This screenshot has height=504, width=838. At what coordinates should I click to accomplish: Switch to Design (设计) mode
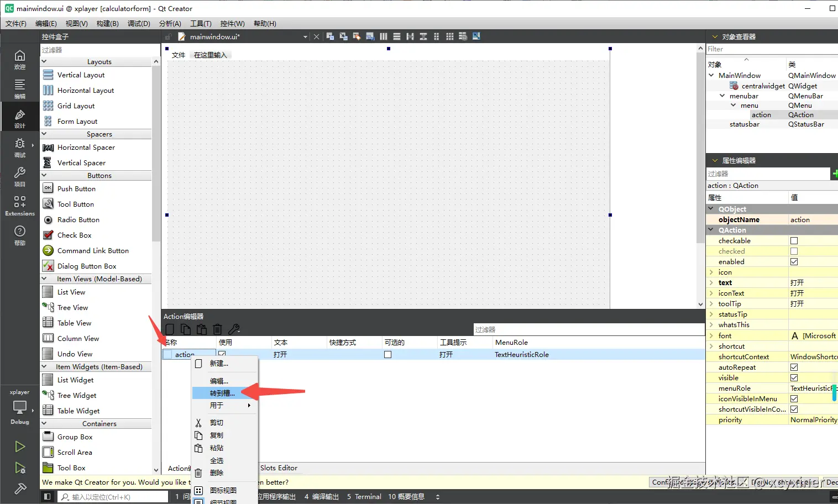click(19, 118)
